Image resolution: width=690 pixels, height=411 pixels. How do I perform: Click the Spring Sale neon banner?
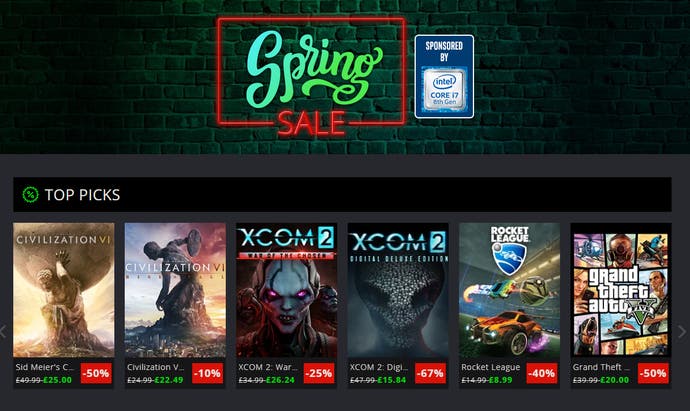(x=311, y=77)
